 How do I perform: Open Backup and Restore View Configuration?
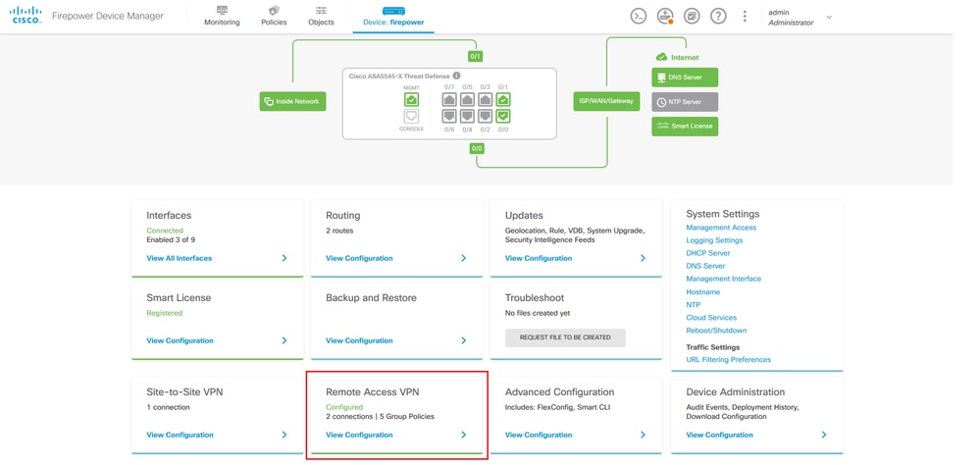click(x=359, y=340)
